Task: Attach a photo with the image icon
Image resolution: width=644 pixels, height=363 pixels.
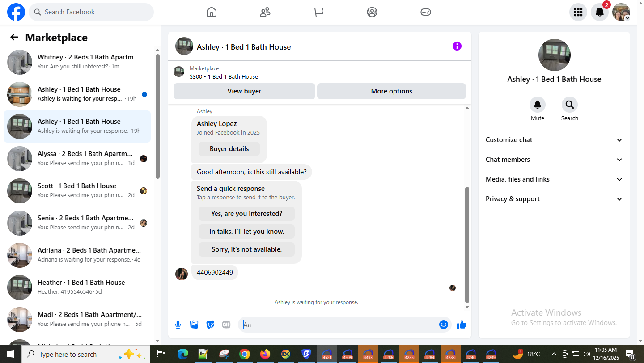Action: [x=194, y=325]
